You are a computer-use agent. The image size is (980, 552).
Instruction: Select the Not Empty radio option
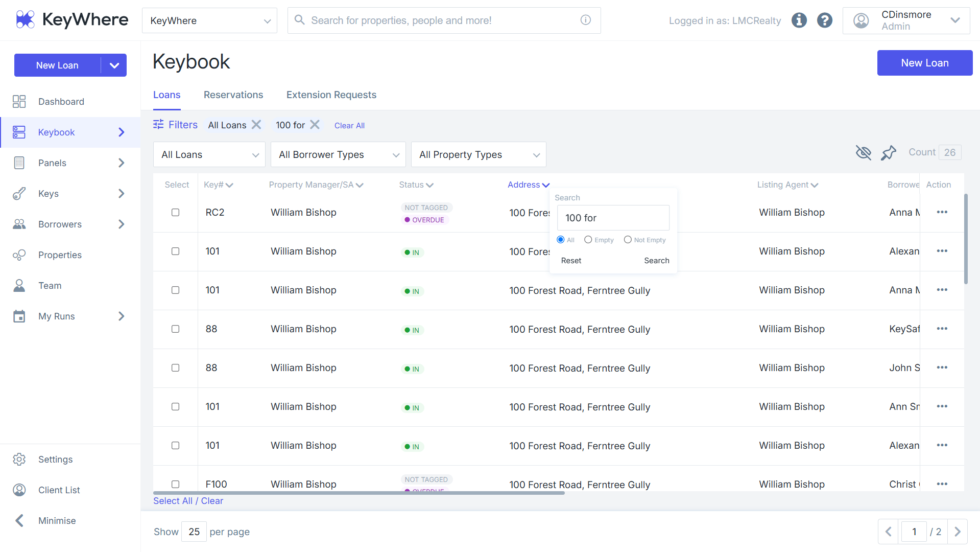(x=628, y=240)
